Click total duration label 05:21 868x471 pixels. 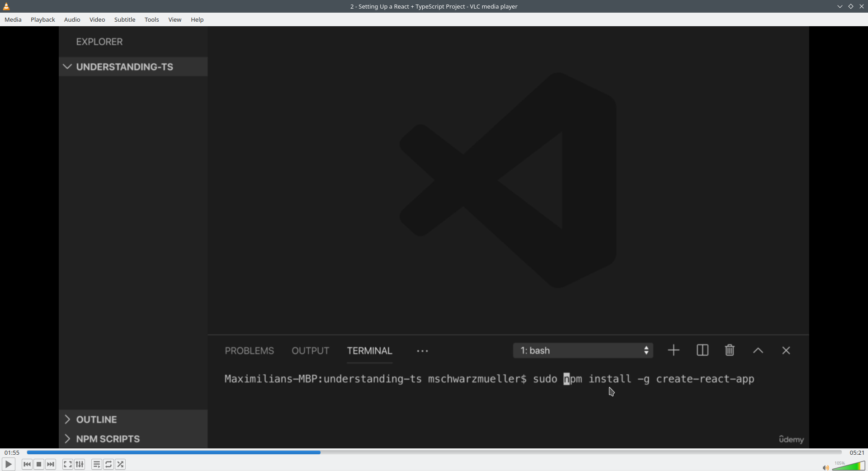857,452
